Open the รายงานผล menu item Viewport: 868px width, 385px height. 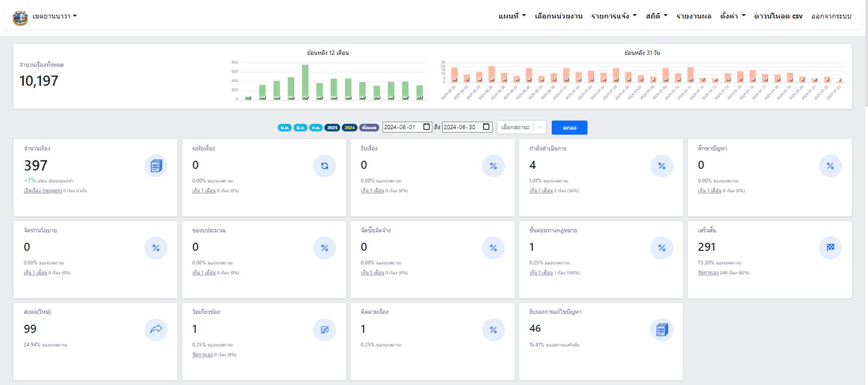tap(693, 16)
